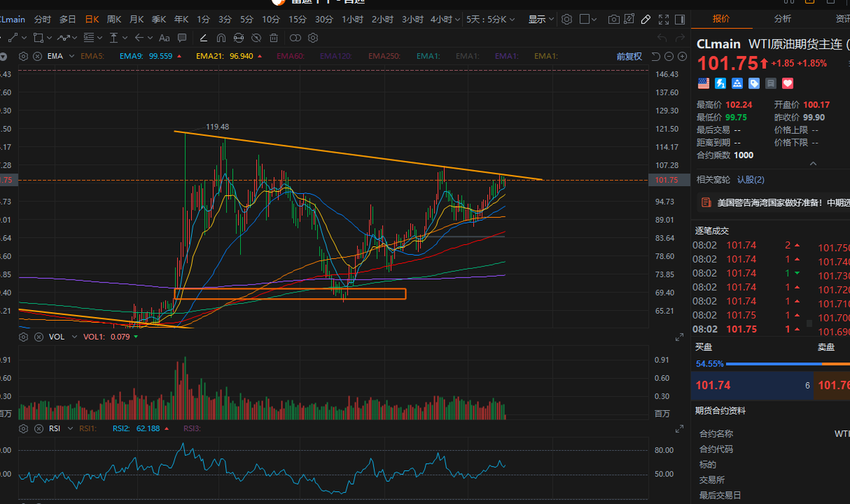Screen dimensions: 850x504
Task: Redo the drawing action
Action: click(679, 38)
